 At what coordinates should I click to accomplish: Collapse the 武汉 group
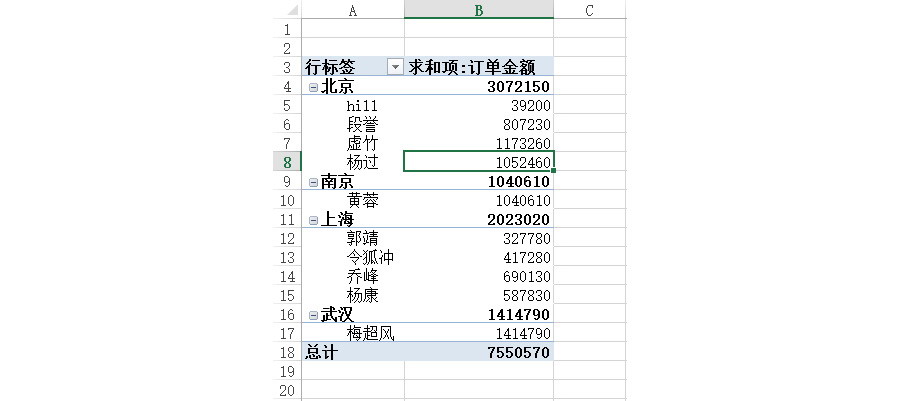313,316
